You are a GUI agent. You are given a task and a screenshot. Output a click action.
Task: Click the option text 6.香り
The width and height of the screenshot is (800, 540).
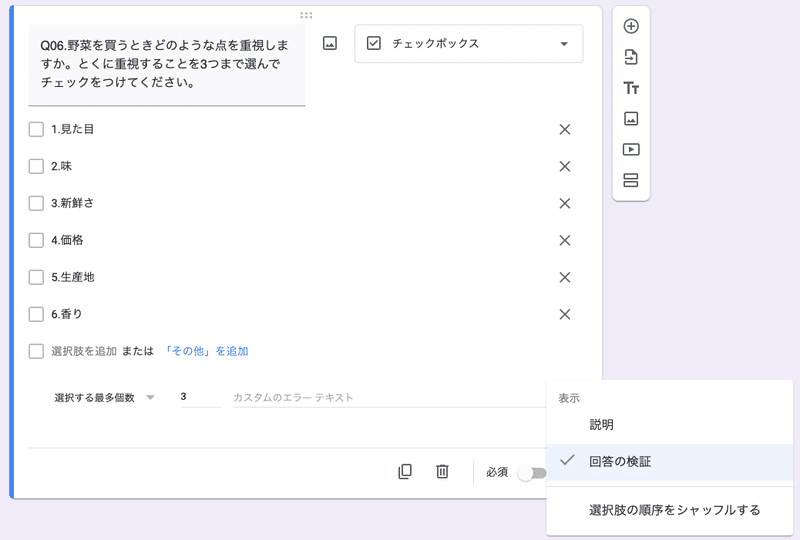click(67, 314)
